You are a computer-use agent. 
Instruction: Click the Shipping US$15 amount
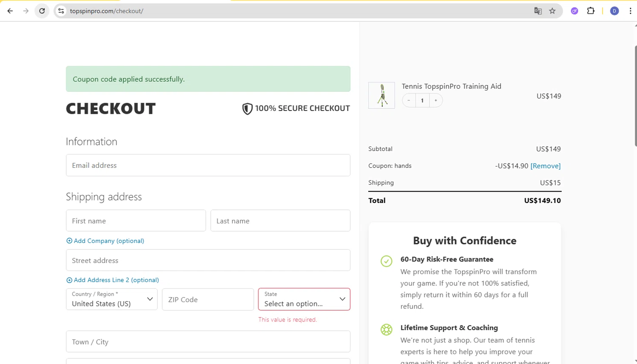tap(550, 183)
